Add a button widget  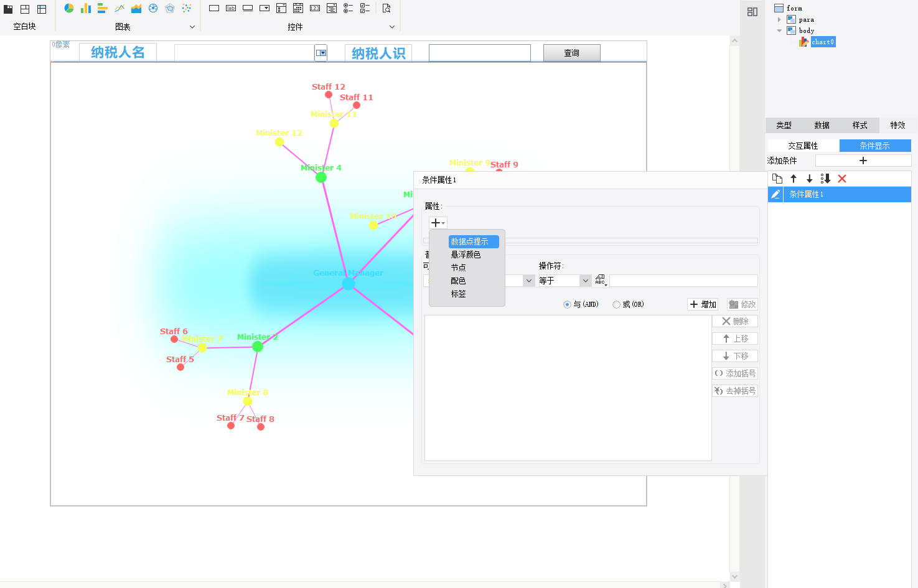coord(248,8)
